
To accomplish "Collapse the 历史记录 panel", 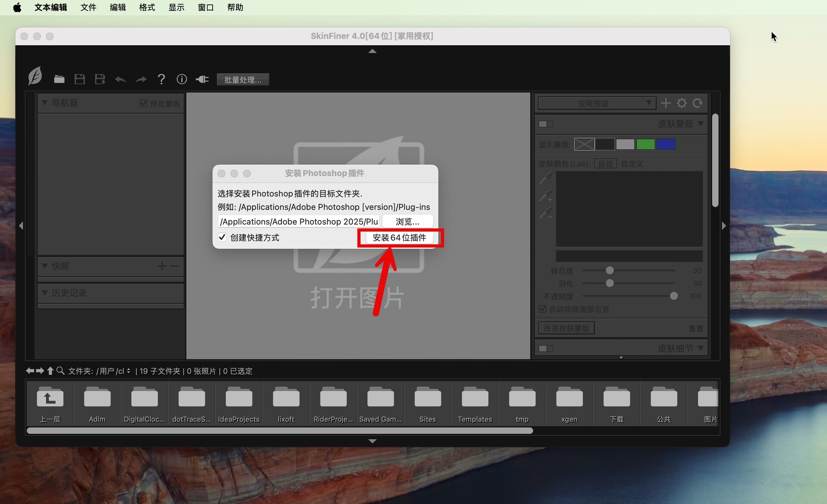I will (44, 293).
